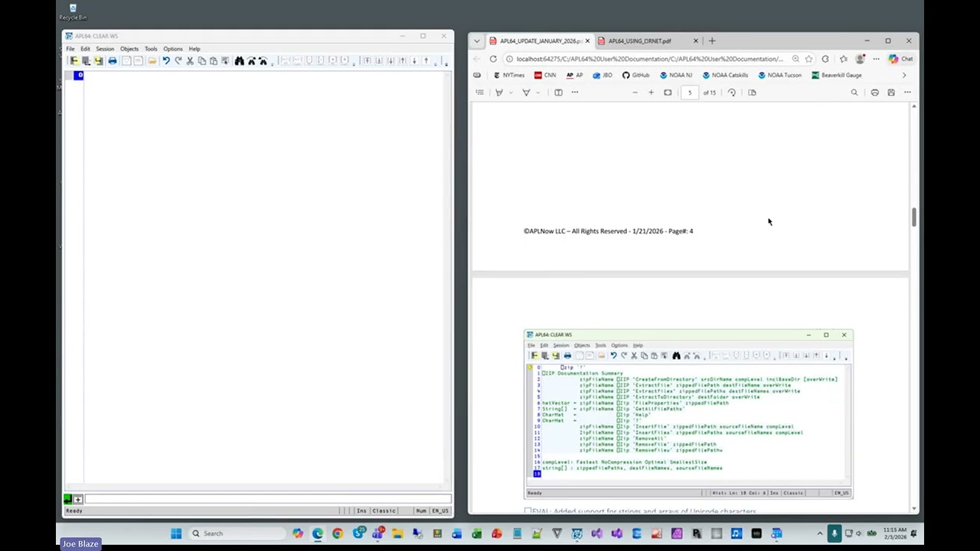The width and height of the screenshot is (980, 551).
Task: Click the taskbar Search box
Action: pyautogui.click(x=236, y=533)
